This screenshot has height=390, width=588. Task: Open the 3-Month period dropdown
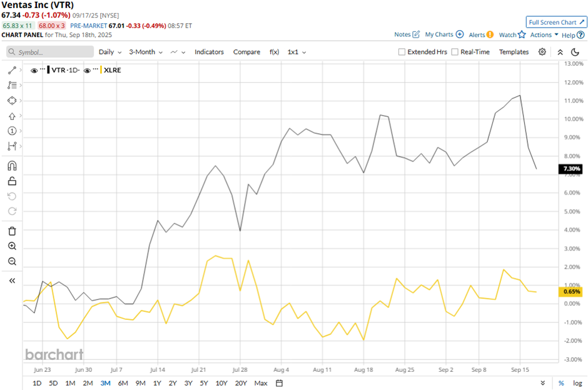pos(146,52)
